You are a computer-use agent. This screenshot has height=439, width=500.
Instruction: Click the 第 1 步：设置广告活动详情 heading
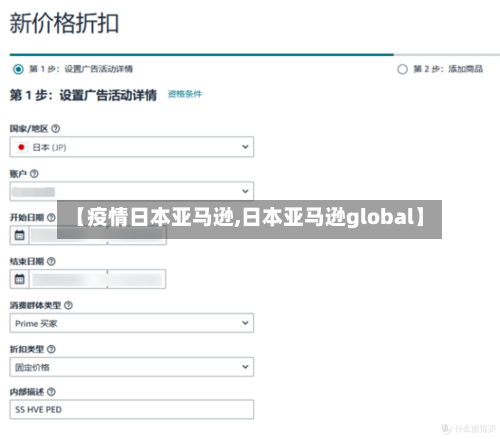83,95
